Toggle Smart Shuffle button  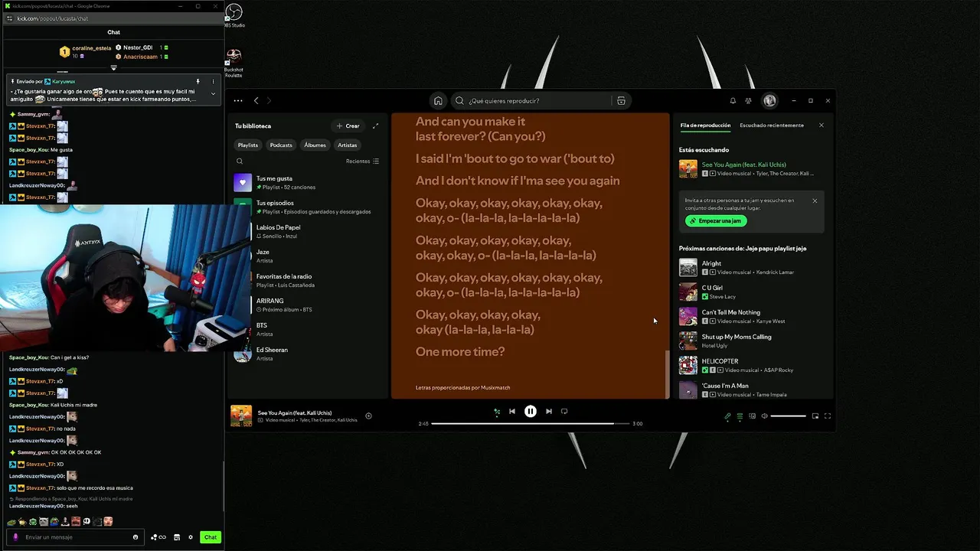pyautogui.click(x=496, y=412)
